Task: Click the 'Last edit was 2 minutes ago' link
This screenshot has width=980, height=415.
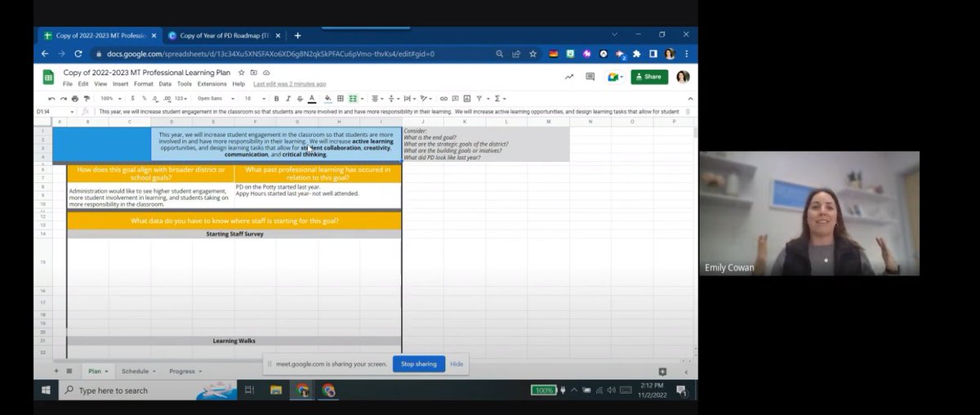Action: tap(289, 83)
